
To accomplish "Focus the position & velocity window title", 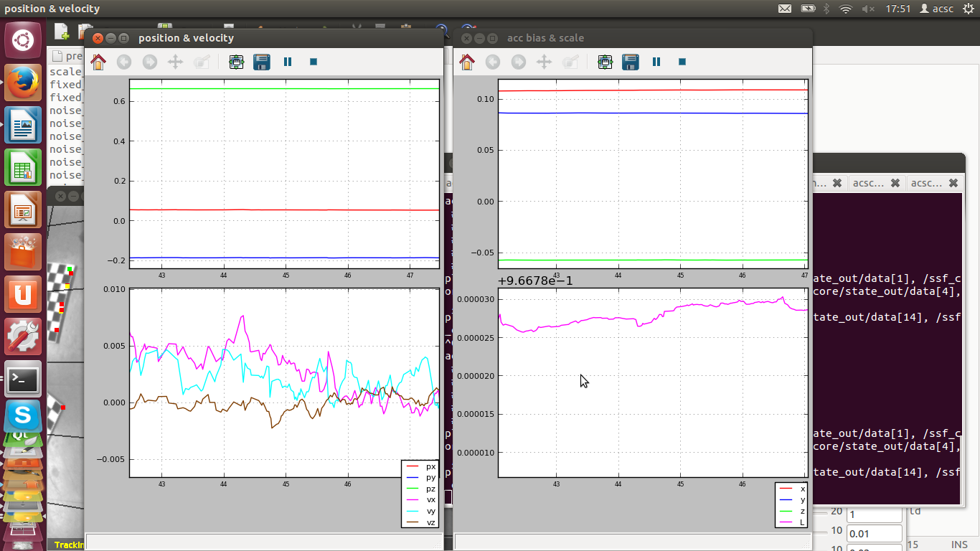I will point(186,38).
